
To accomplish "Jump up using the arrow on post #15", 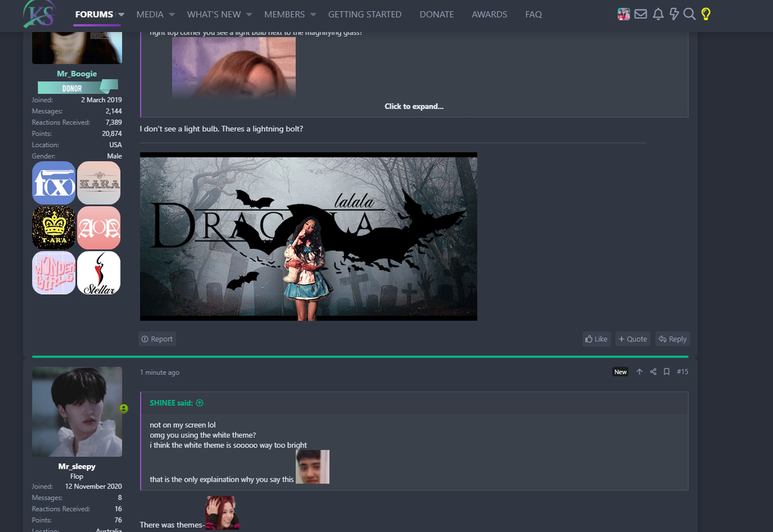I will 639,372.
